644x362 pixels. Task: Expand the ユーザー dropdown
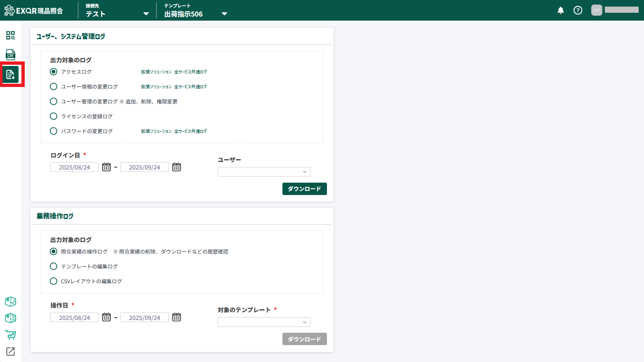pyautogui.click(x=264, y=172)
